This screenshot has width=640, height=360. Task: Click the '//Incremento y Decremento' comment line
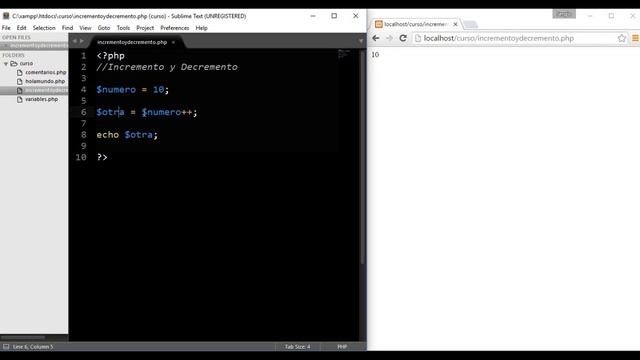coord(167,67)
